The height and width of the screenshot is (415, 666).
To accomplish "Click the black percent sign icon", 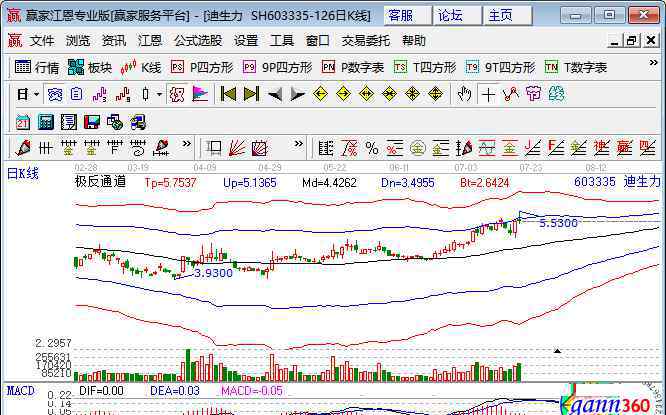I will 372,148.
